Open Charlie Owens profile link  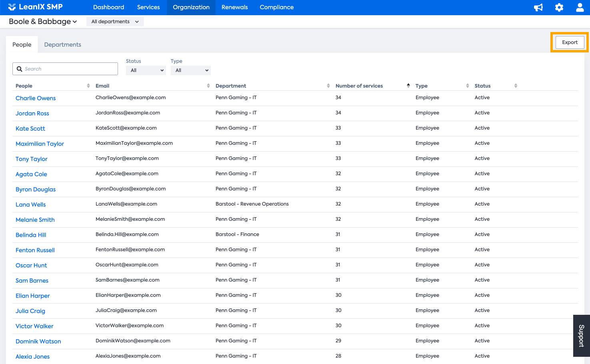tap(36, 98)
